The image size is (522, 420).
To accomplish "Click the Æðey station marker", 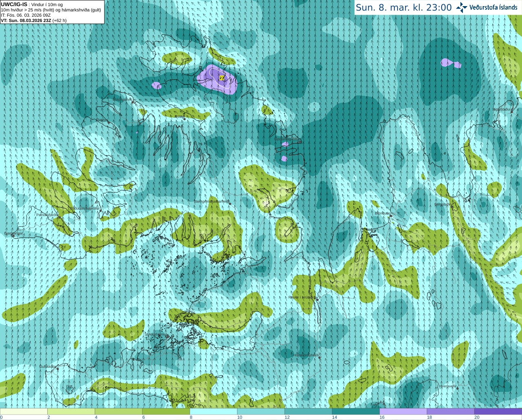I will [x=184, y=119].
